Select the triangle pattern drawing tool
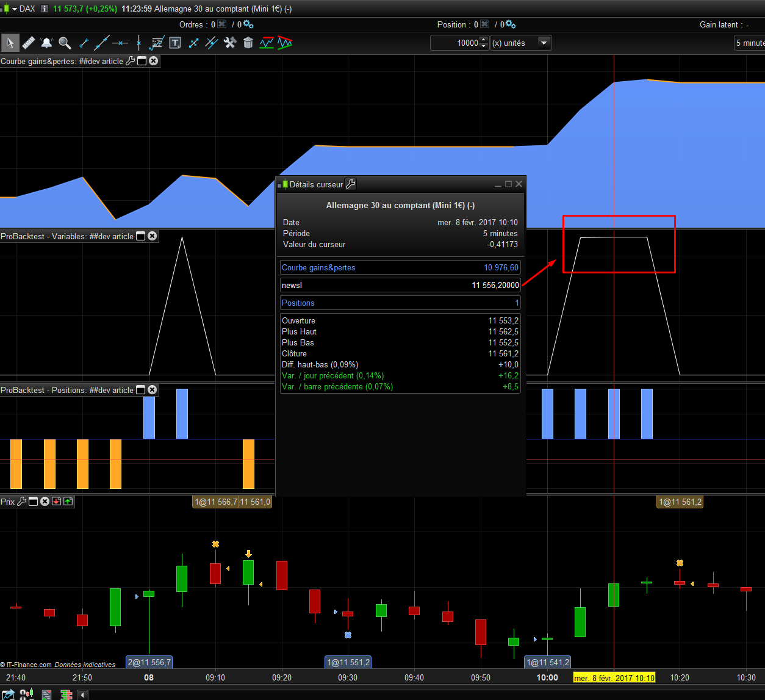The height and width of the screenshot is (700, 765). [x=285, y=43]
